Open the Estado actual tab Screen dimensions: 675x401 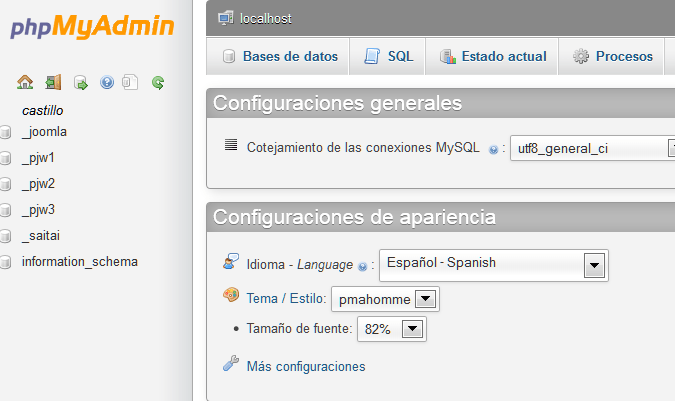click(x=492, y=56)
